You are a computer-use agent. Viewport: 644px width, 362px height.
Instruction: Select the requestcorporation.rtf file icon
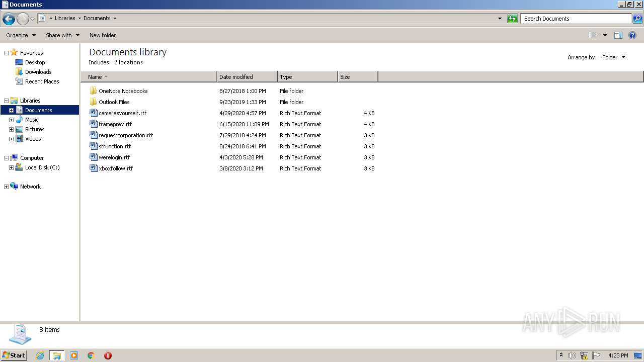point(93,135)
